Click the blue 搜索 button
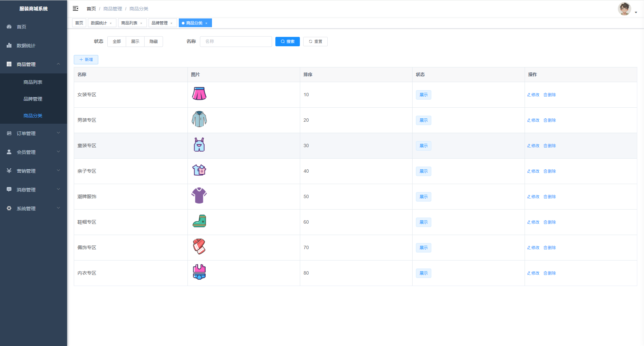 (287, 42)
